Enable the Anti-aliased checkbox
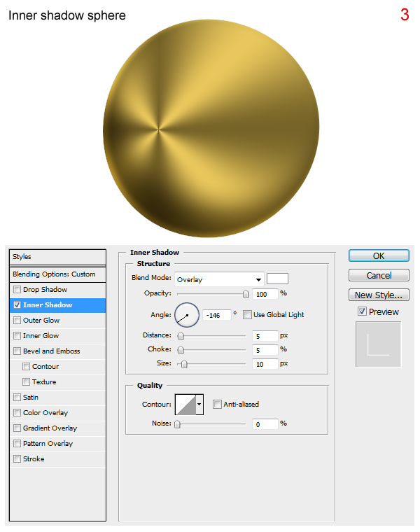420x532 pixels. [x=218, y=404]
